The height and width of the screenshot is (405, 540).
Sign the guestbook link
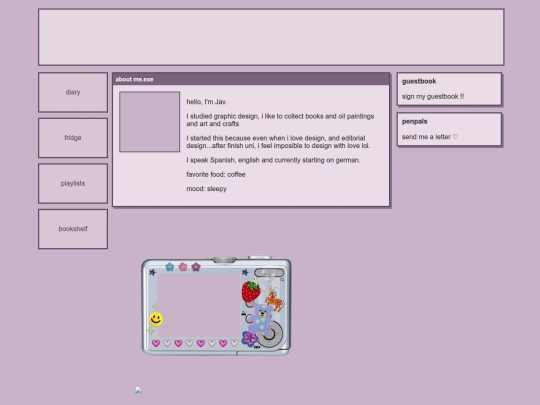click(433, 96)
